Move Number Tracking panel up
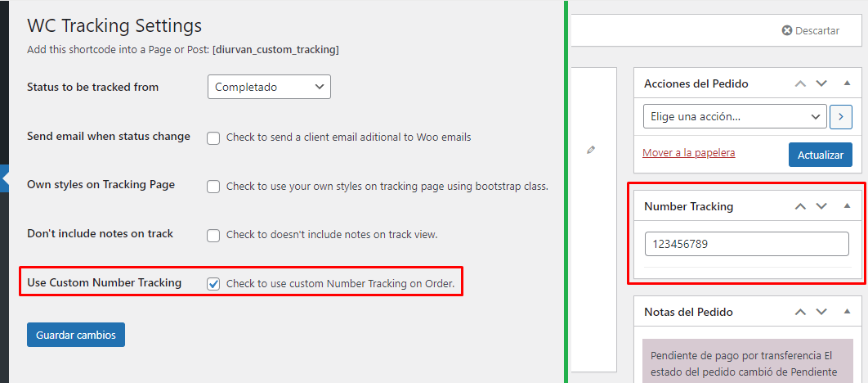The image size is (868, 383). (x=800, y=206)
